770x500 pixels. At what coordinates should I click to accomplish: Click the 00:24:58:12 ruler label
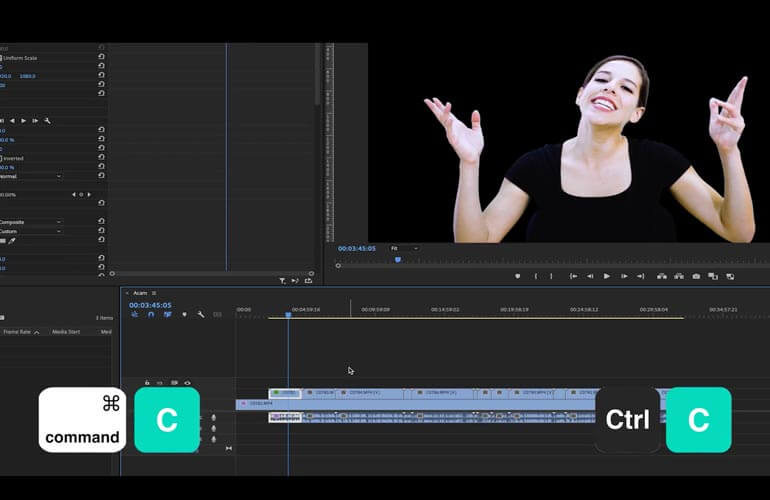click(x=584, y=309)
